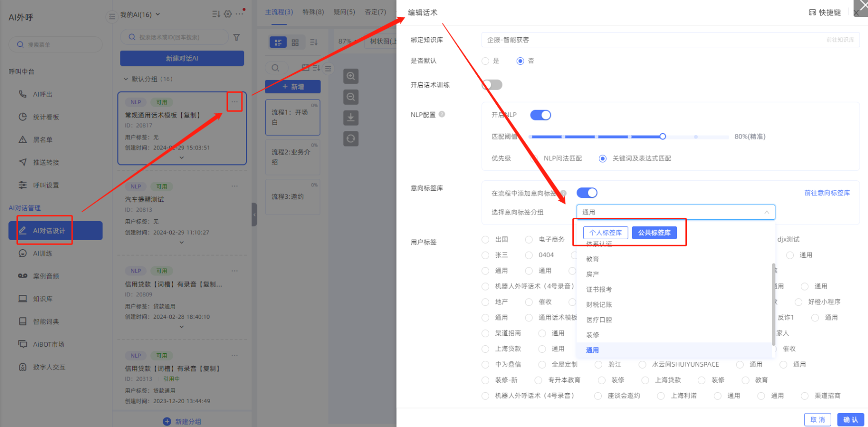Click the NLP配置 help question icon
The width and height of the screenshot is (868, 427).
[441, 115]
